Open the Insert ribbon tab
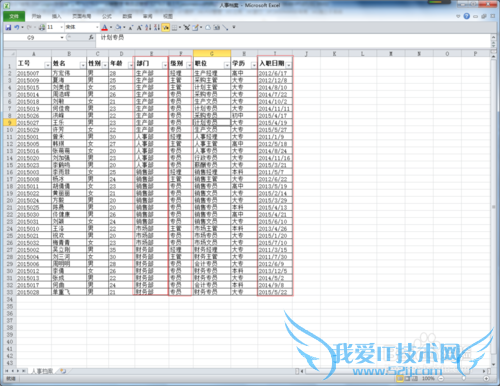The width and height of the screenshot is (500, 386). tap(57, 16)
